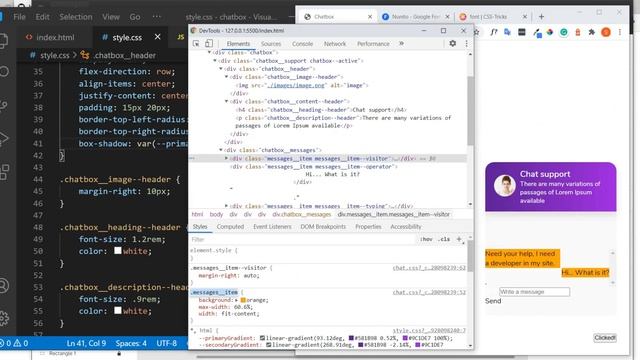Image resolution: width=640 pixels, height=360 pixels.
Task: Open the style.css source link for html rule
Action: click(x=429, y=331)
